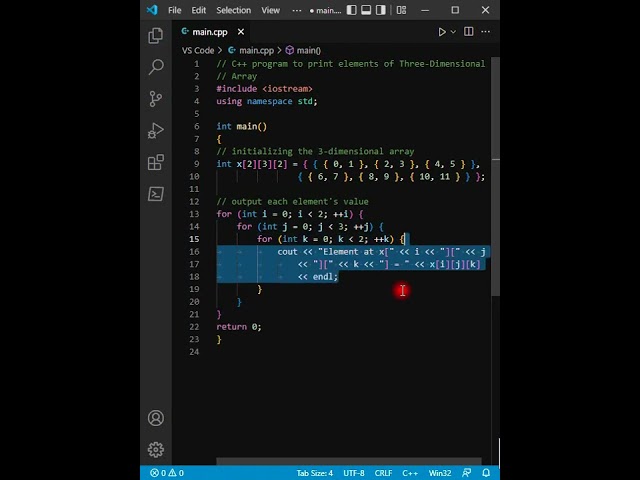Screen dimensions: 640x480
Task: Open the Customize Layout icon
Action: [x=401, y=10]
